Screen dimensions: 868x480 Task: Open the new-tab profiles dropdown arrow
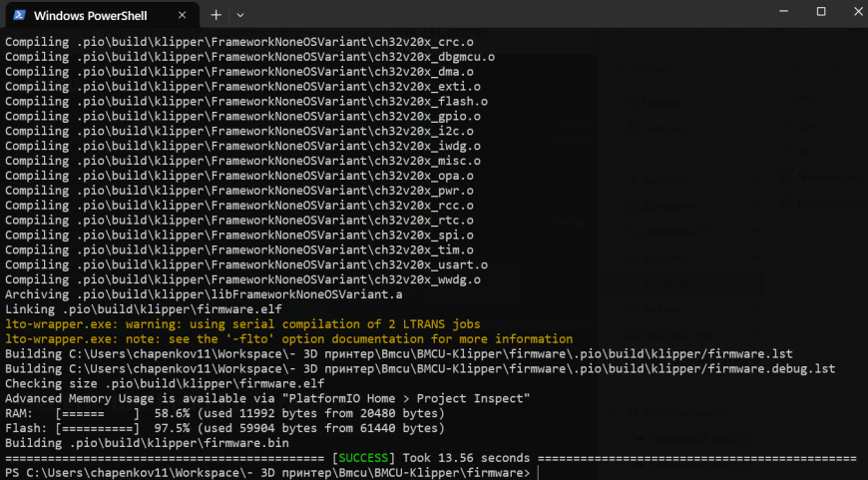[240, 16]
